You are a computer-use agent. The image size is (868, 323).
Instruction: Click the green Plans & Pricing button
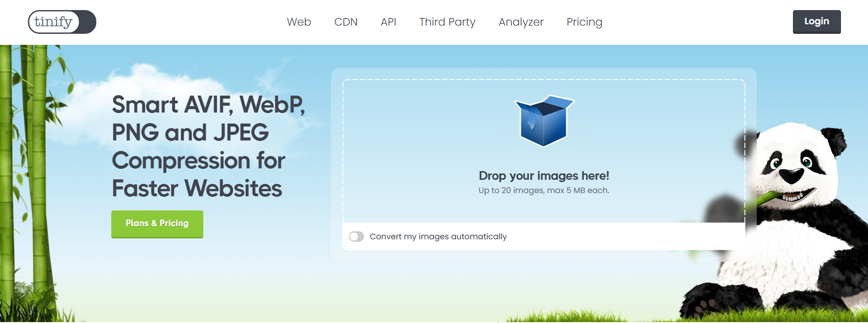click(x=157, y=224)
